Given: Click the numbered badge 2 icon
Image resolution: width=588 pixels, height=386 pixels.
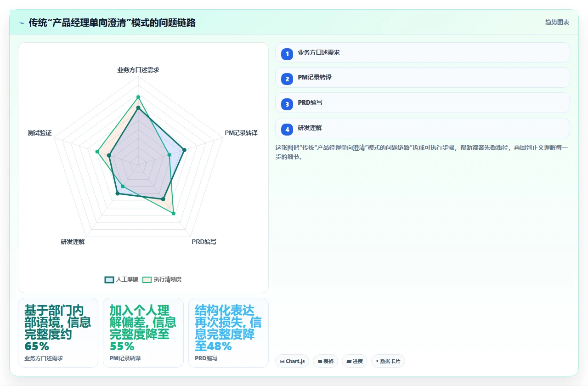Looking at the screenshot, I should click(x=287, y=79).
